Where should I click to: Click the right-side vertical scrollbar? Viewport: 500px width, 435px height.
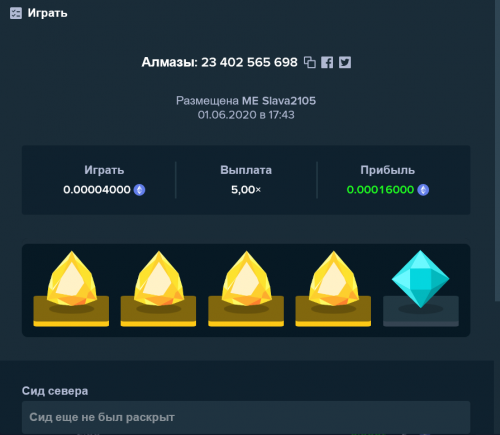tap(497, 150)
